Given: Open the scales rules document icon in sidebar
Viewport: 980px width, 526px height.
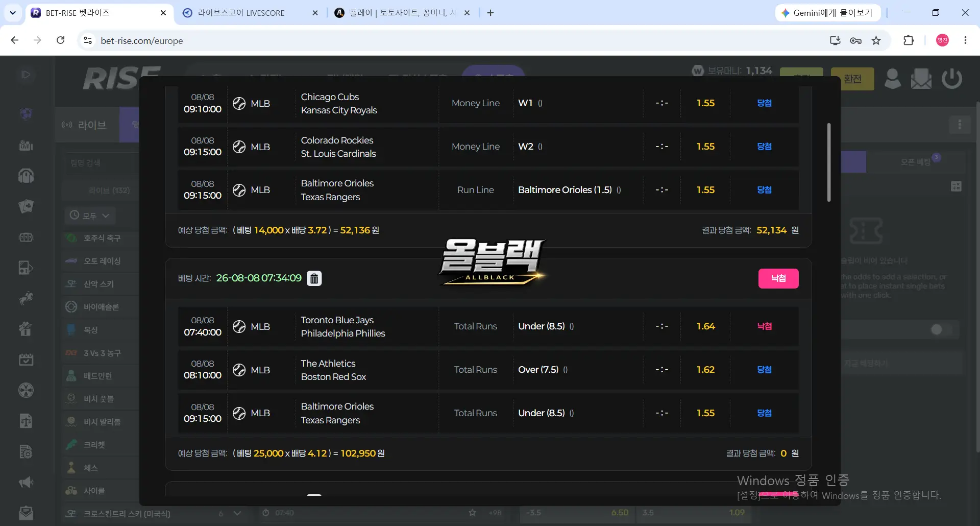Looking at the screenshot, I should 26,421.
